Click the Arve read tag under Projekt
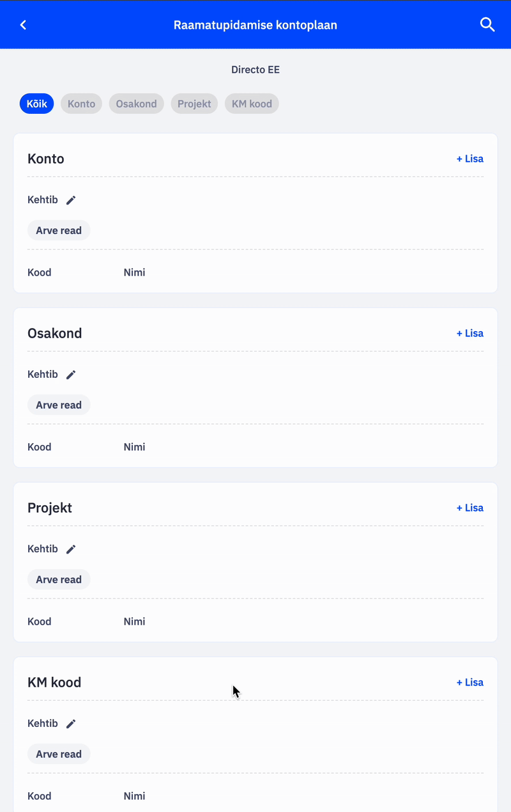Image resolution: width=511 pixels, height=812 pixels. (59, 579)
